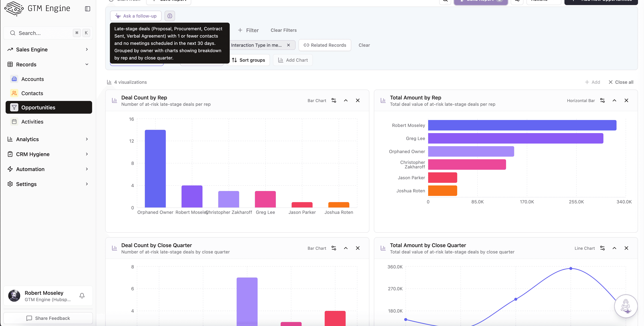Click the Greg Lee purple horizontal bar
This screenshot has height=326, width=644.
point(516,138)
